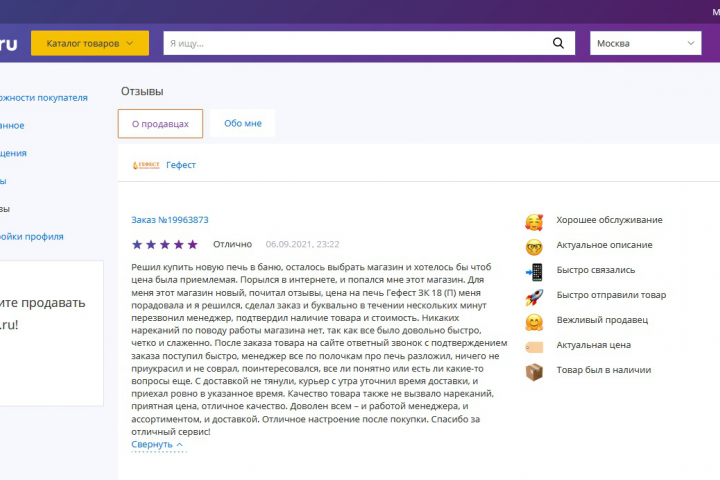Screen dimensions: 720x480
Task: Click the 'Товар был в наличии' label
Action: [x=604, y=370]
